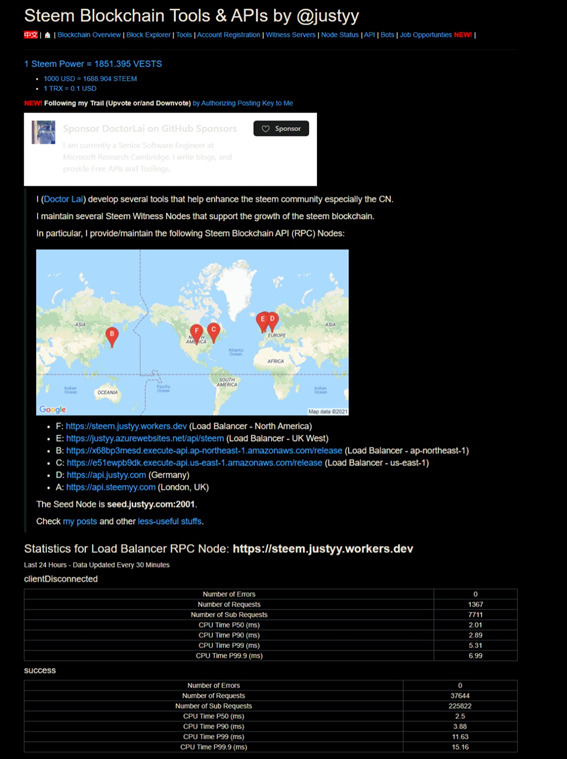Image resolution: width=567 pixels, height=759 pixels.
Task: Click 'Following my Trail (Upvote or/and Downvote)' text
Action: point(117,103)
